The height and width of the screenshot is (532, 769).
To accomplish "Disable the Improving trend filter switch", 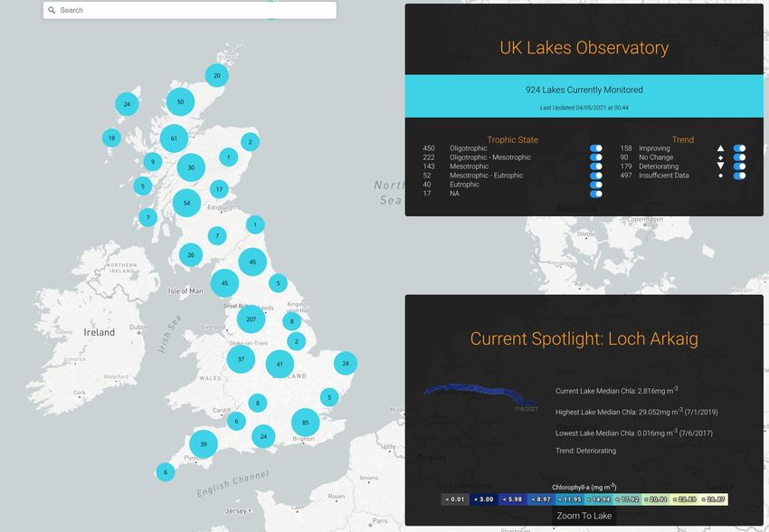I will (739, 148).
